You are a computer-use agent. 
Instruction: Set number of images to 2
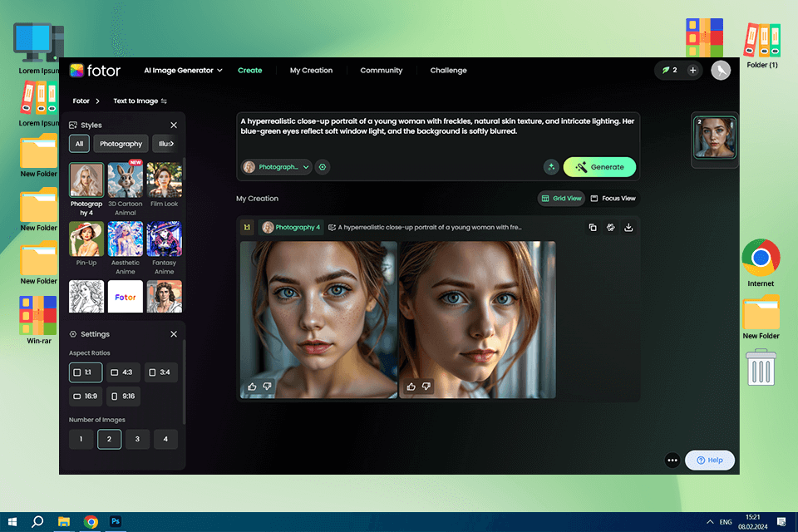click(109, 439)
